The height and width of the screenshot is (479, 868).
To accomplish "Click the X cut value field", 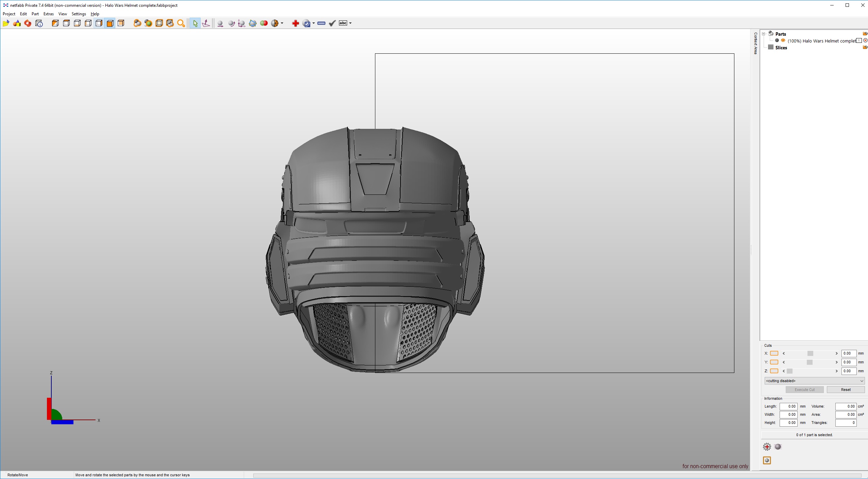I will click(x=849, y=353).
